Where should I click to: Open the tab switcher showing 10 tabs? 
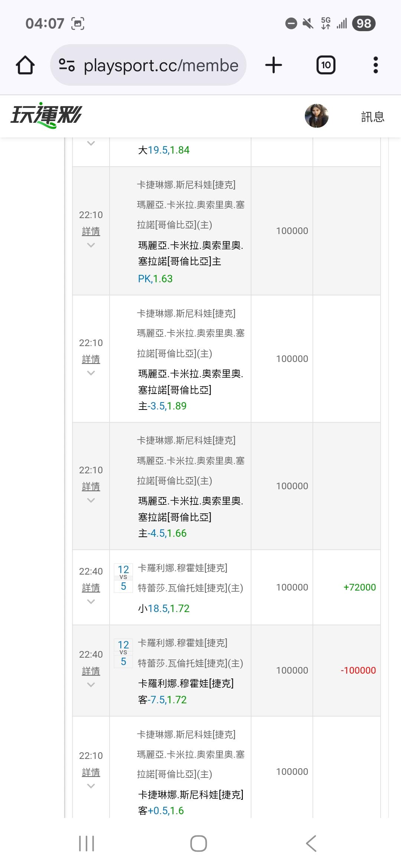tap(326, 65)
